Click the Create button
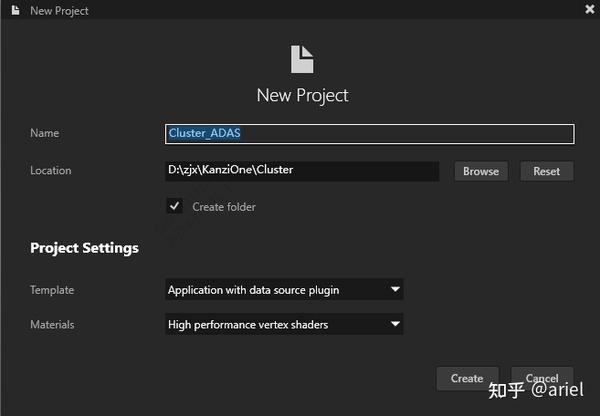 tap(467, 379)
